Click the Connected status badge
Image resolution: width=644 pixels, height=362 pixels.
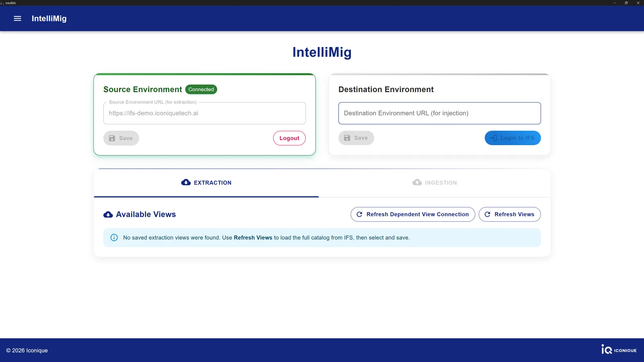[x=201, y=89]
